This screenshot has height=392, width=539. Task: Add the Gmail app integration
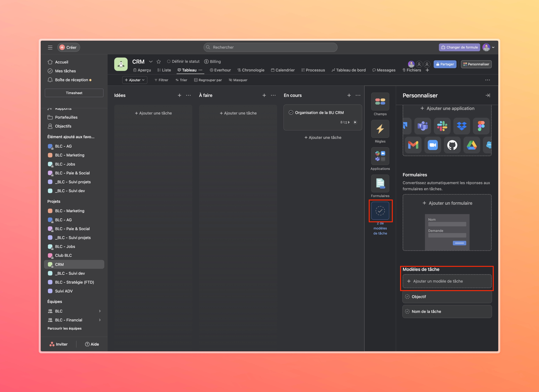(x=413, y=145)
